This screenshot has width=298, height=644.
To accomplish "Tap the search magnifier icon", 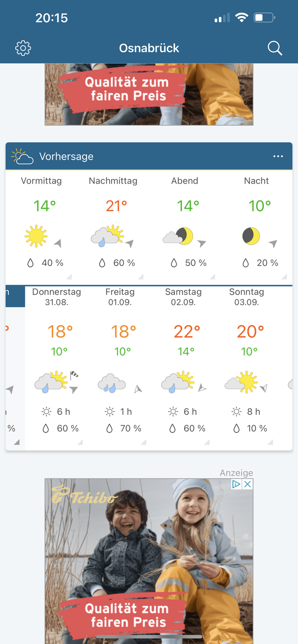I will [x=275, y=48].
